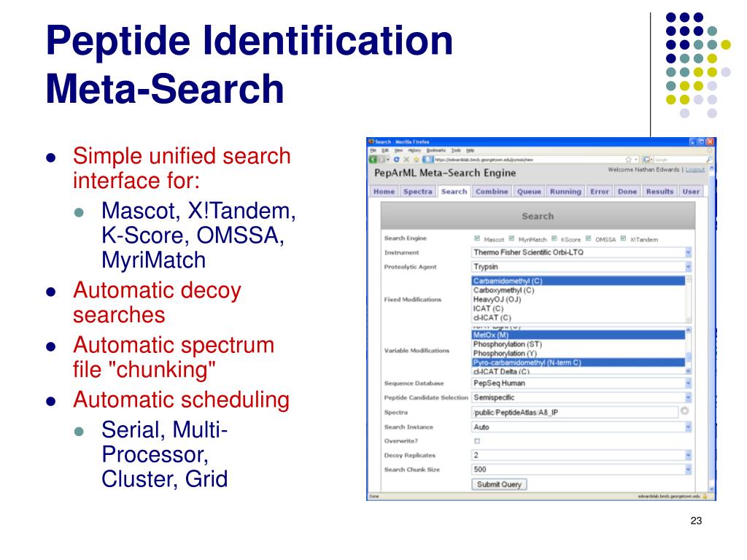The image size is (747, 560).
Task: Select Phosphorylation (Y) variable modification
Action: pos(578,353)
